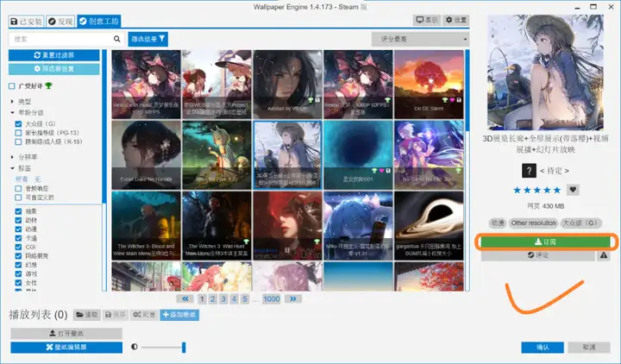The image size is (621, 364).
Task: Click the warning triangle report icon
Action: click(x=604, y=255)
